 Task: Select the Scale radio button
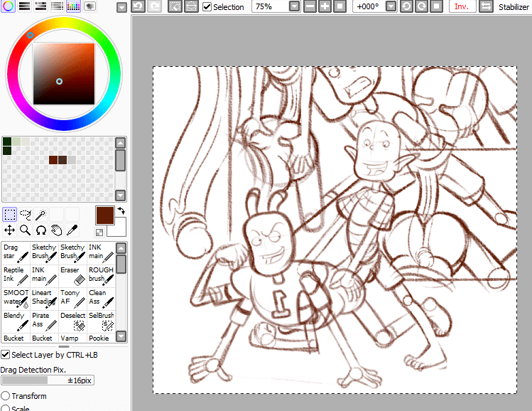5,408
